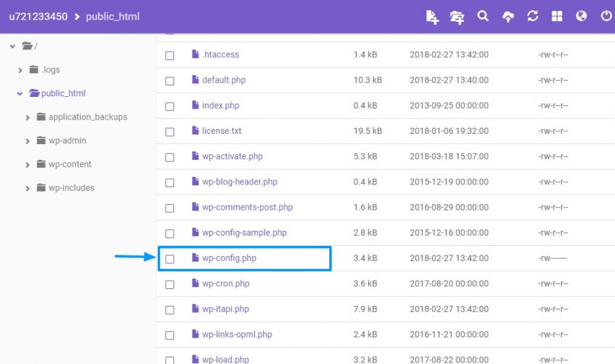Click the file icon beside wp-config.php
The width and height of the screenshot is (615, 364).
[x=195, y=257]
